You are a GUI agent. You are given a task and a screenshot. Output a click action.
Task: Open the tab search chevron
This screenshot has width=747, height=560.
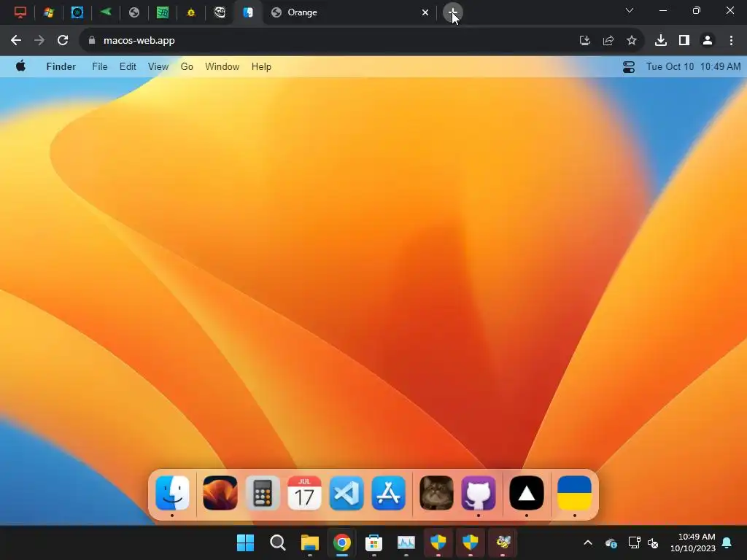[630, 10]
